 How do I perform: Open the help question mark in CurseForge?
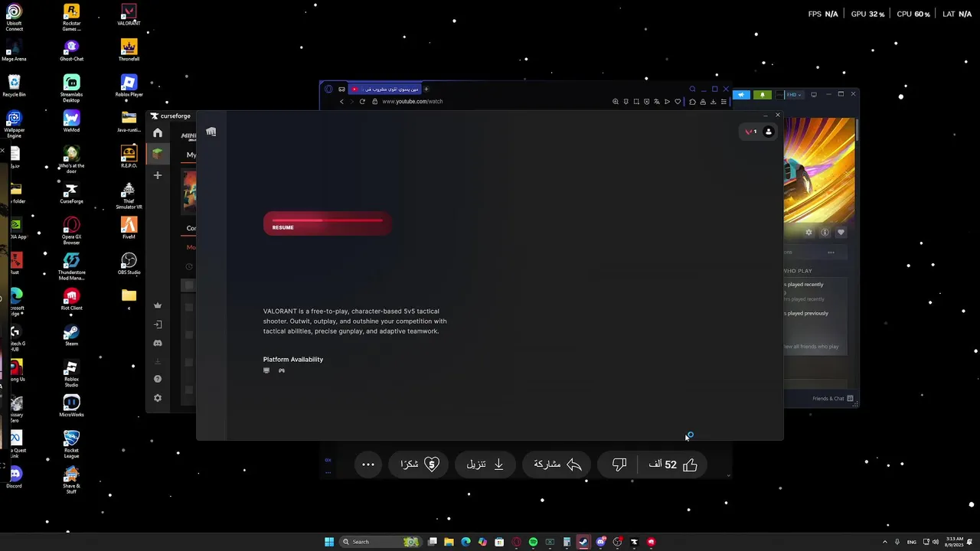click(158, 379)
